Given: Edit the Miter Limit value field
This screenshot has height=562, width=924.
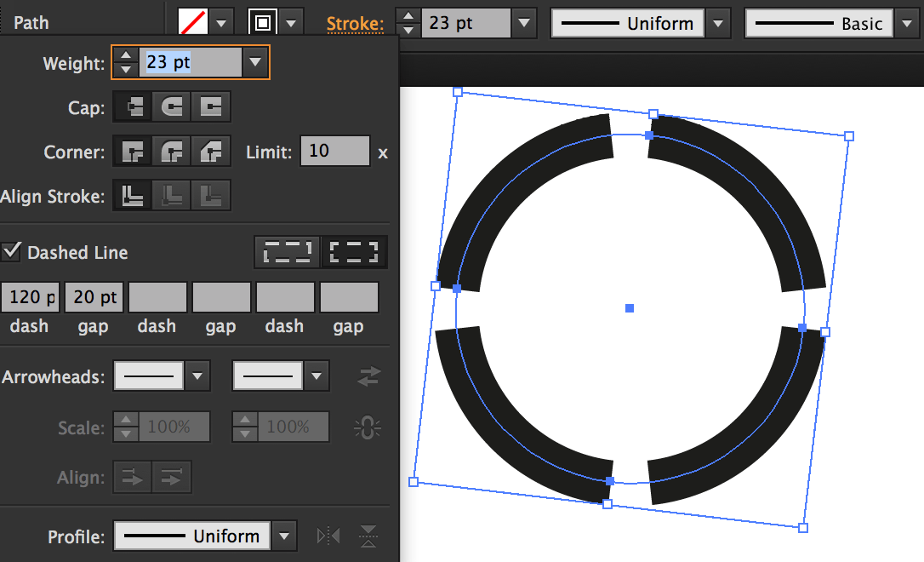Looking at the screenshot, I should pos(334,151).
